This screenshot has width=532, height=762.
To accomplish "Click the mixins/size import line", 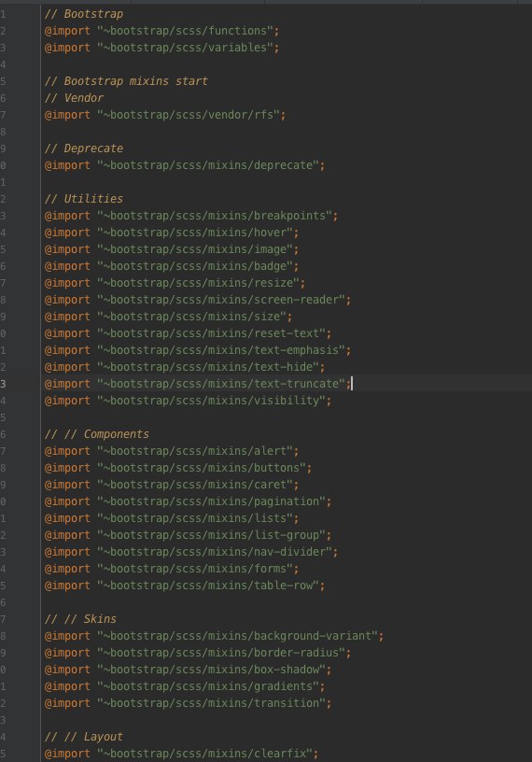I will coord(169,317).
